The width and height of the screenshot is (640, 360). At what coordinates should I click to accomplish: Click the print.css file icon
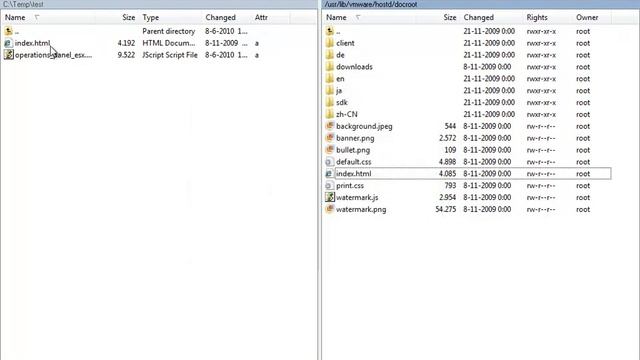329,185
